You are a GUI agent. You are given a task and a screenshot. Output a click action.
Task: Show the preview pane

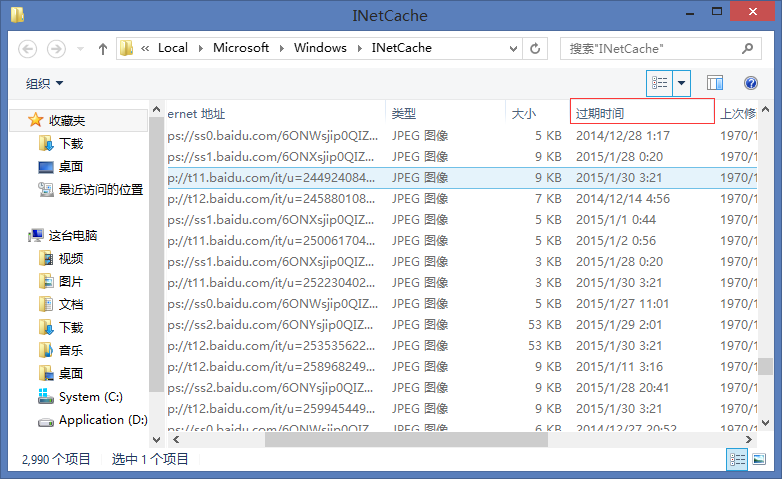click(715, 83)
